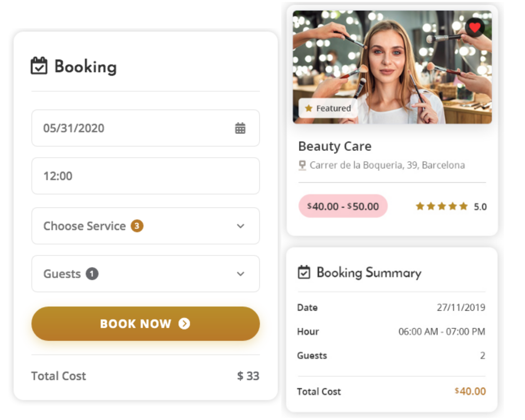The width and height of the screenshot is (525, 420).
Task: Click the $40.00 total cost amount
Action: (470, 391)
